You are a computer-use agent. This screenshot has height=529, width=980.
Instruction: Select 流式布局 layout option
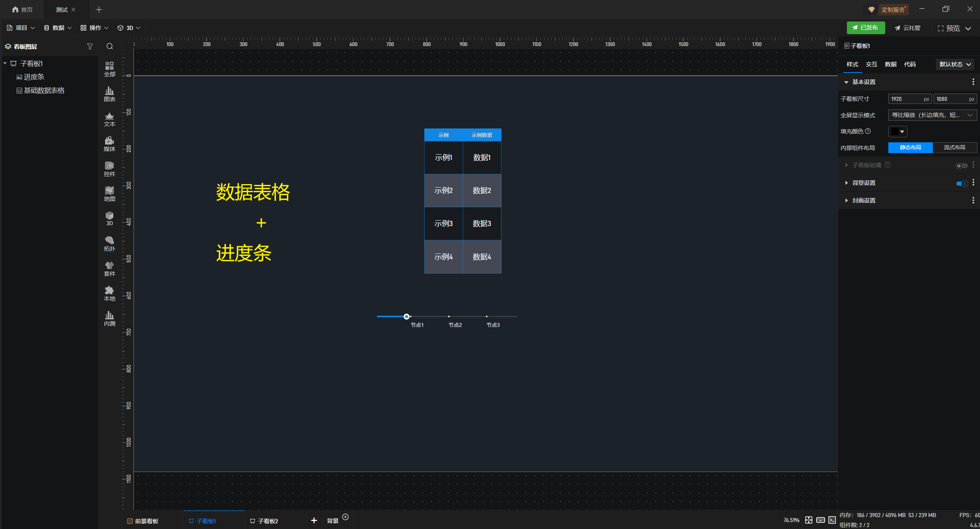click(x=954, y=148)
